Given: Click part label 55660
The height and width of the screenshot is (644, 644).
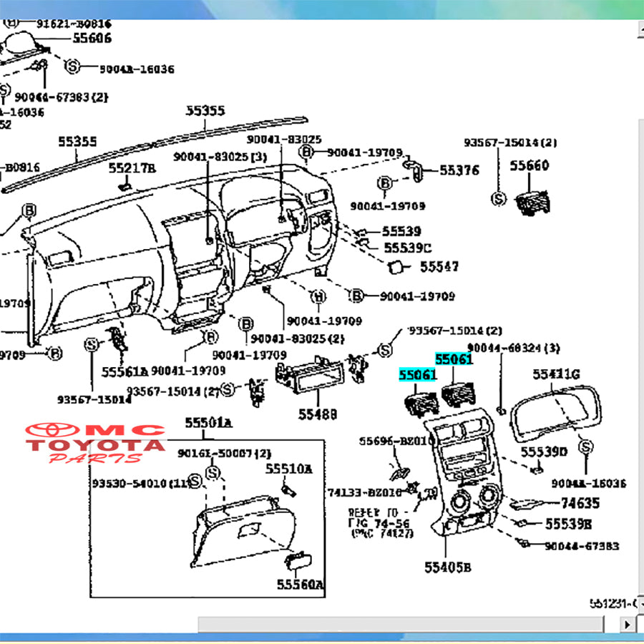Looking at the screenshot, I should click(x=530, y=165).
